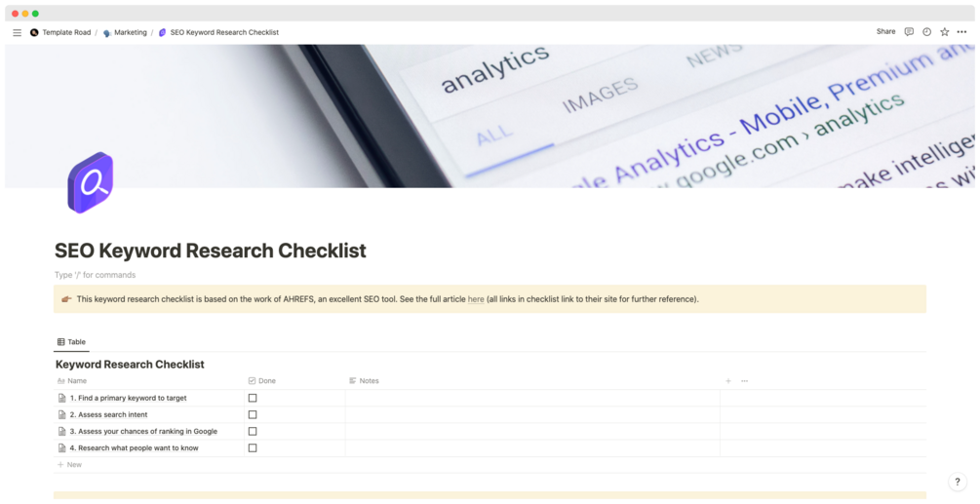This screenshot has width=980, height=504.
Task: Check Done for Assess chances of ranking
Action: (x=253, y=431)
